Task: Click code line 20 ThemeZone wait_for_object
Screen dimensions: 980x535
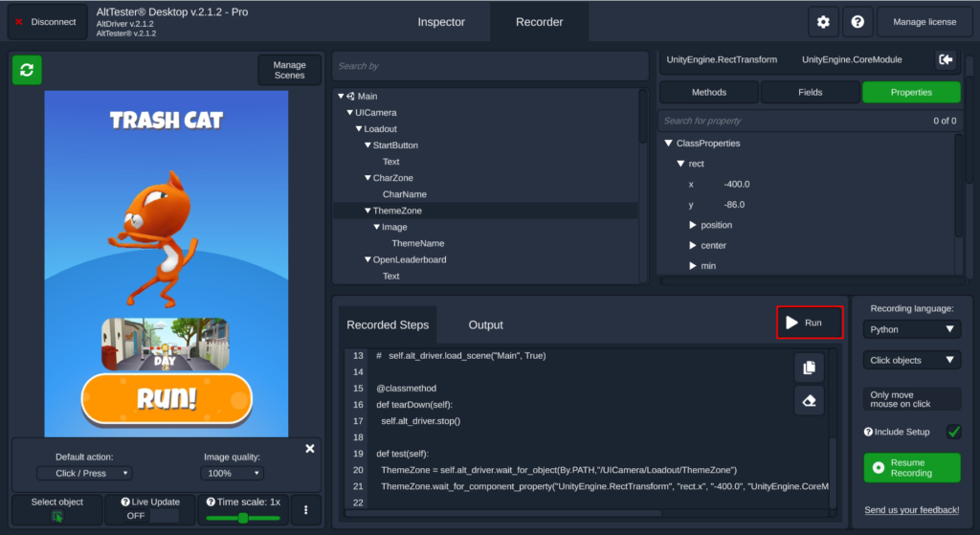Action: (x=559, y=470)
